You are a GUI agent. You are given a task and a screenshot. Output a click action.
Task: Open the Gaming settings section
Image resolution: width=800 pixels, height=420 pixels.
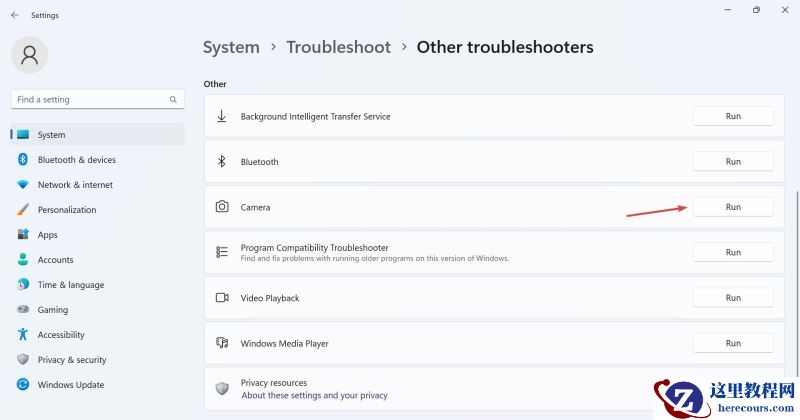tap(53, 310)
